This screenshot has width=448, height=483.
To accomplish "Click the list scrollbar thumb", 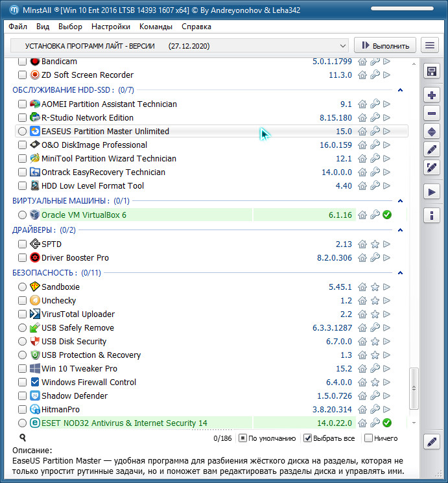I will (414, 388).
